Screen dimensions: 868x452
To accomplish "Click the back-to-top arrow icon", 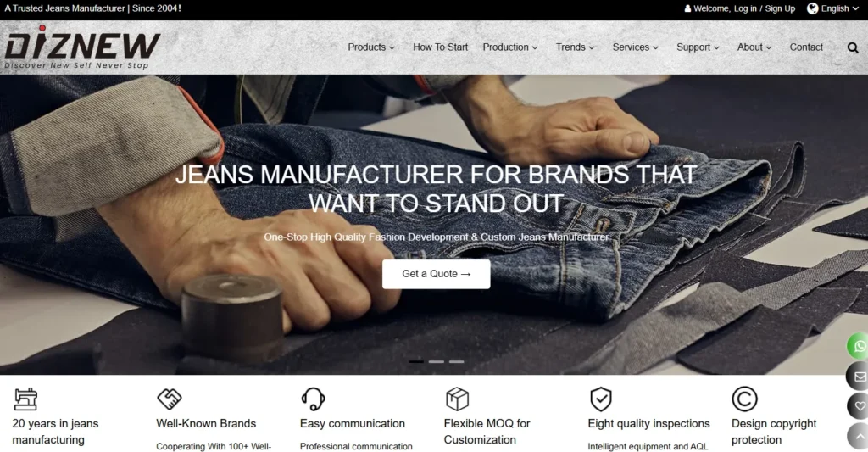I will [x=858, y=437].
